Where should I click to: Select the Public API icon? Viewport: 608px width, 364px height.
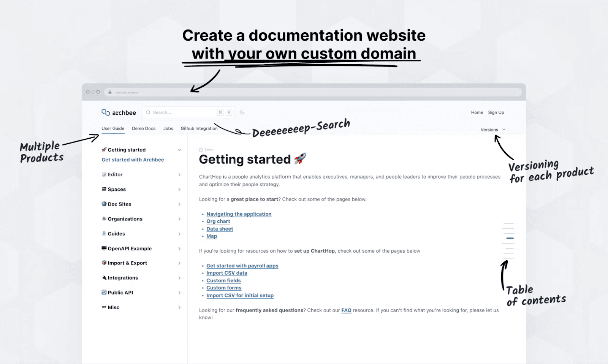click(104, 293)
